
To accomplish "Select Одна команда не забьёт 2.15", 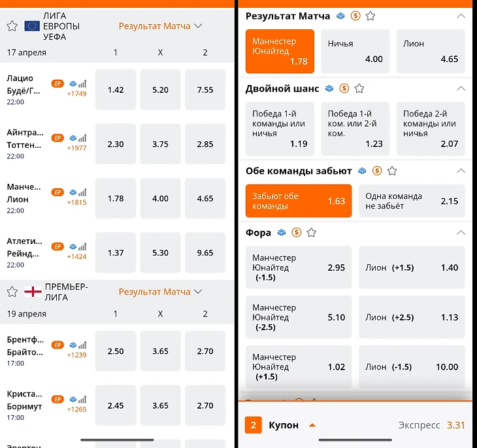I will (412, 201).
